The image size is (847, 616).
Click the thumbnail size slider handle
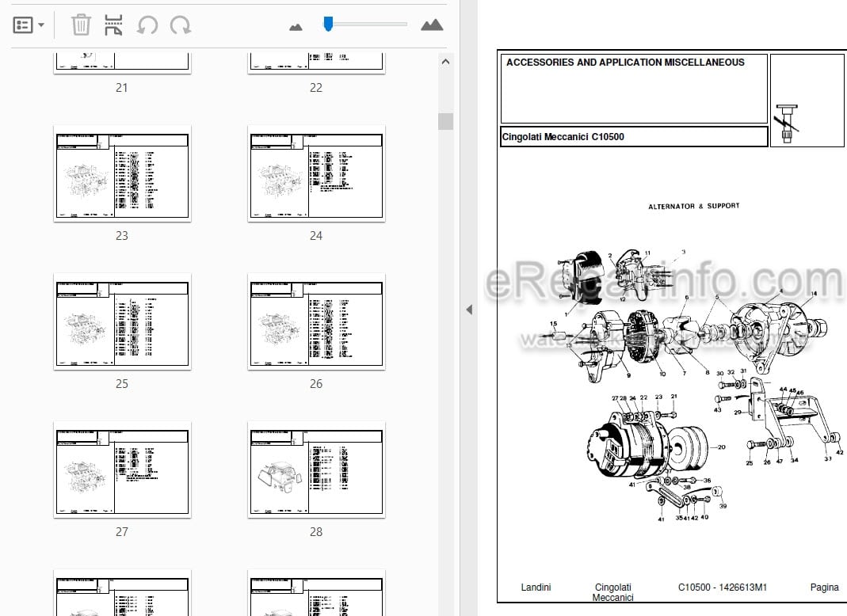point(328,24)
